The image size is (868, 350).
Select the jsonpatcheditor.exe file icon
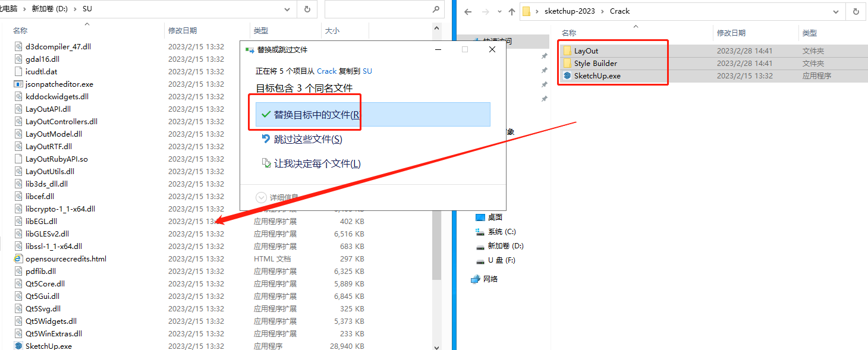18,84
